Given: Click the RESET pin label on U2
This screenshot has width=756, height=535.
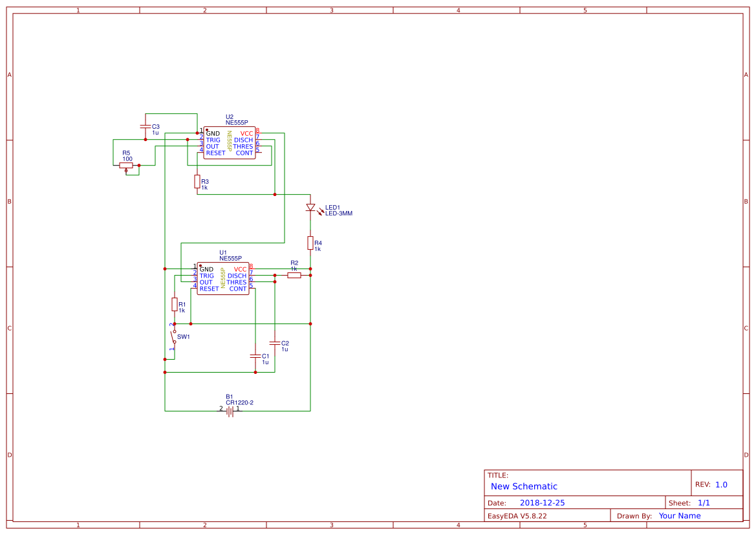Looking at the screenshot, I should pos(215,153).
